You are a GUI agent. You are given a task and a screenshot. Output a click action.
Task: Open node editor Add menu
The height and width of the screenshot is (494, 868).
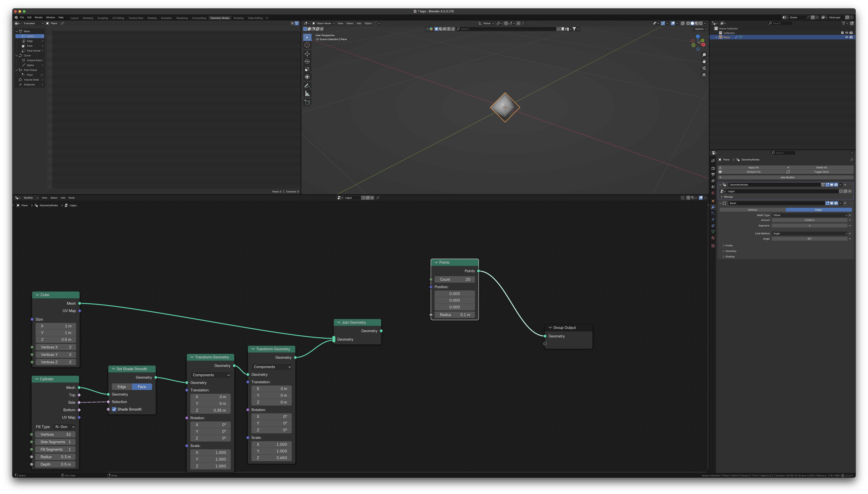pos(63,198)
